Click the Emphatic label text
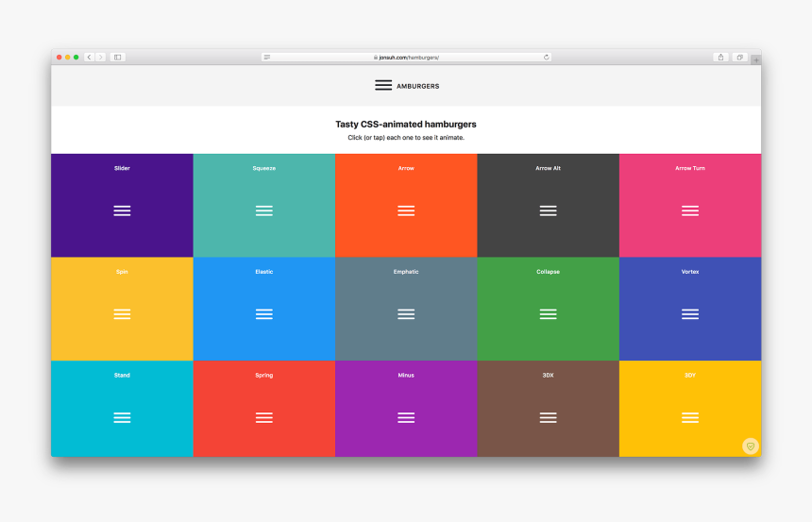The width and height of the screenshot is (812, 522). click(406, 272)
